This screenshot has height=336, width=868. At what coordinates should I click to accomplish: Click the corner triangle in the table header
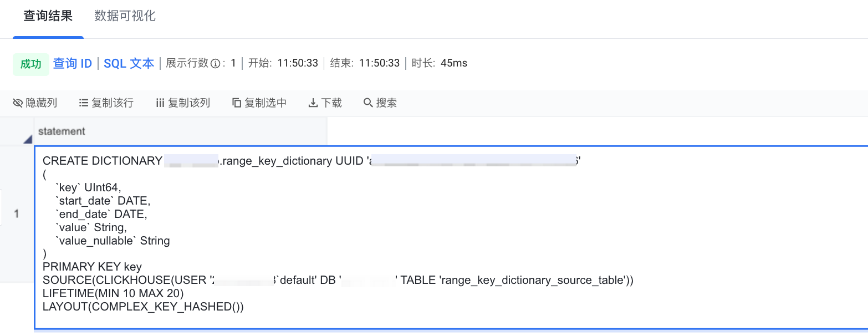click(x=27, y=139)
